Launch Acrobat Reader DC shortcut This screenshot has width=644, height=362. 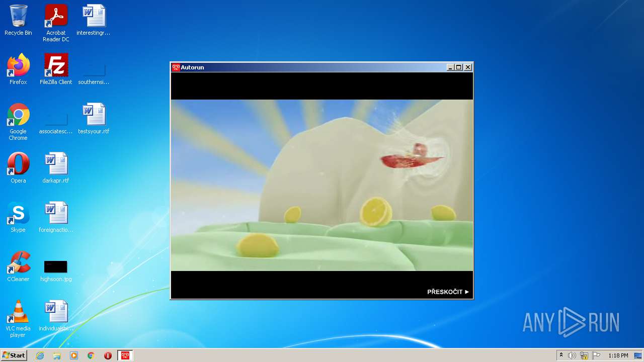tap(56, 23)
